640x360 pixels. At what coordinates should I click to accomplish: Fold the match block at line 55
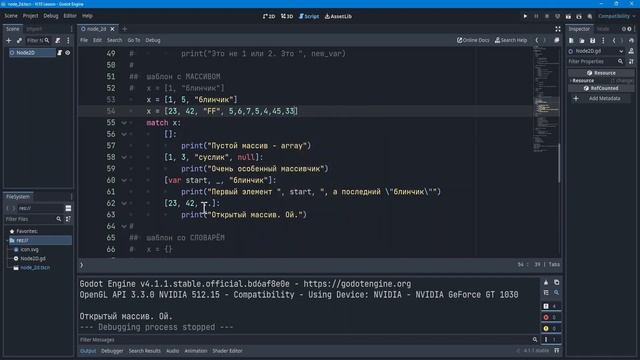click(124, 123)
